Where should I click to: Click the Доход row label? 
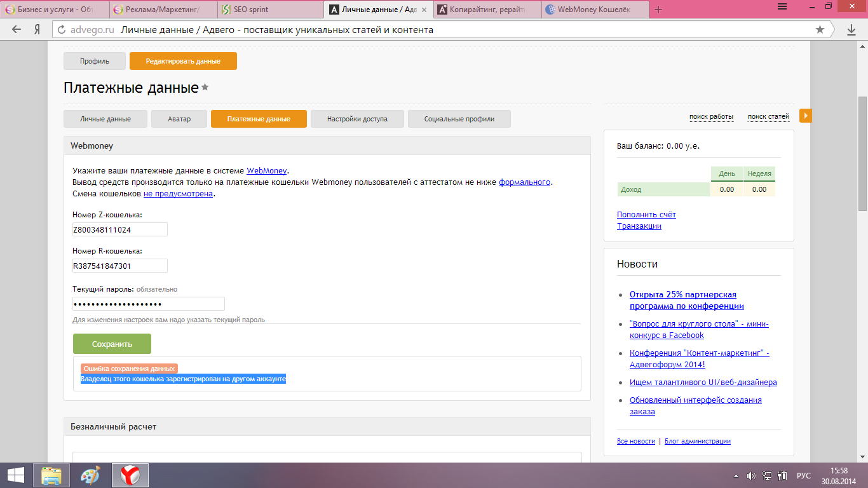(663, 189)
